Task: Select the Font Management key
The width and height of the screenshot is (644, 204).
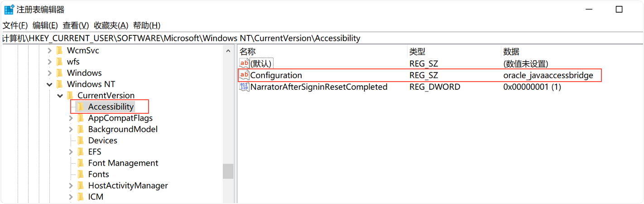Action: pos(123,163)
